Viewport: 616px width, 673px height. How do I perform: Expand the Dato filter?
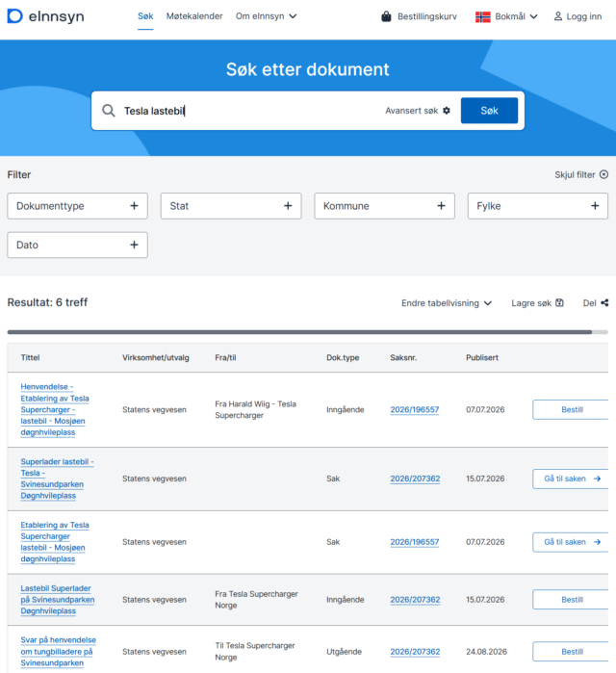[x=78, y=246]
